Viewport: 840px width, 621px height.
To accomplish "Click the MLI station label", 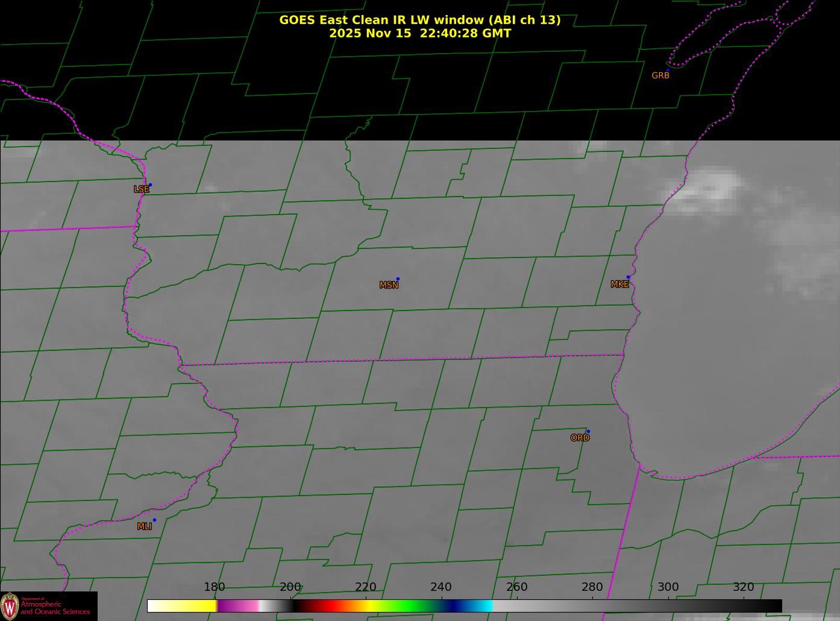I will click(x=145, y=526).
